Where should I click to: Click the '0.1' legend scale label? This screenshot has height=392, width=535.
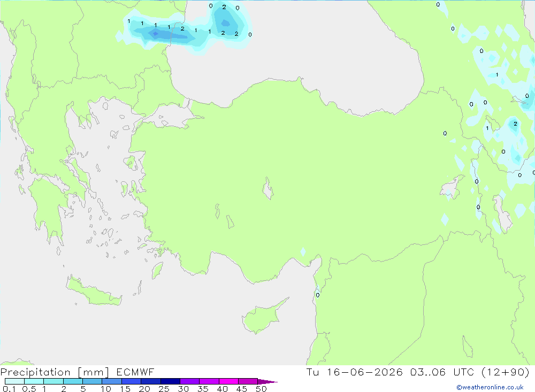pyautogui.click(x=9, y=389)
